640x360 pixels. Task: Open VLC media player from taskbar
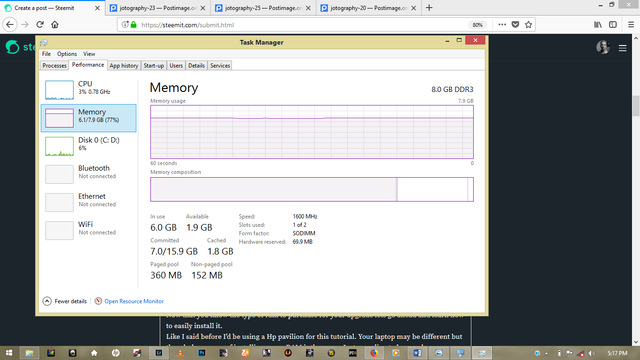[180, 353]
